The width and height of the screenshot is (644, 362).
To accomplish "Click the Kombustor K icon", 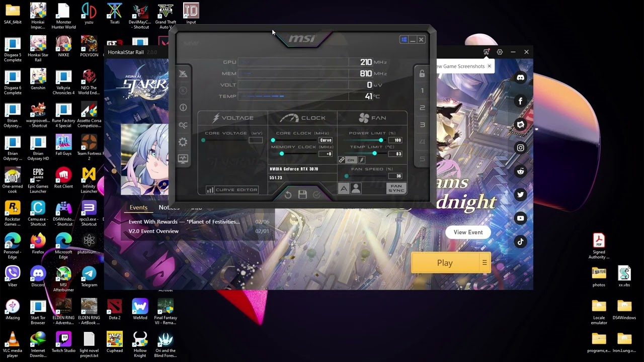I will tap(183, 90).
